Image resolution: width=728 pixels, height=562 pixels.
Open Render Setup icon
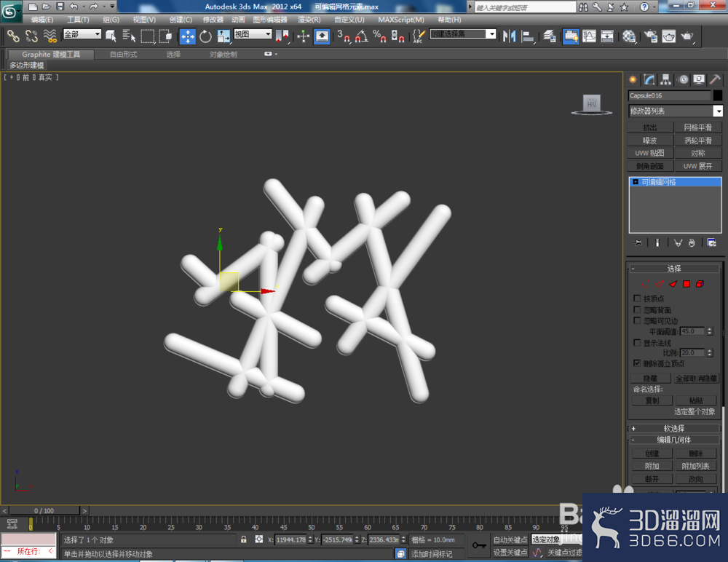(x=651, y=36)
